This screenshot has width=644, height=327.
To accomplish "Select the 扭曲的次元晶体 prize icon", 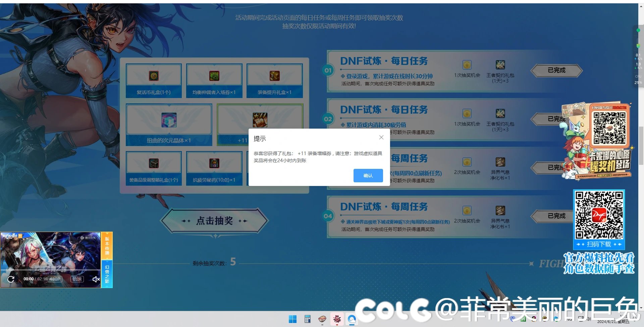I will pos(169,120).
